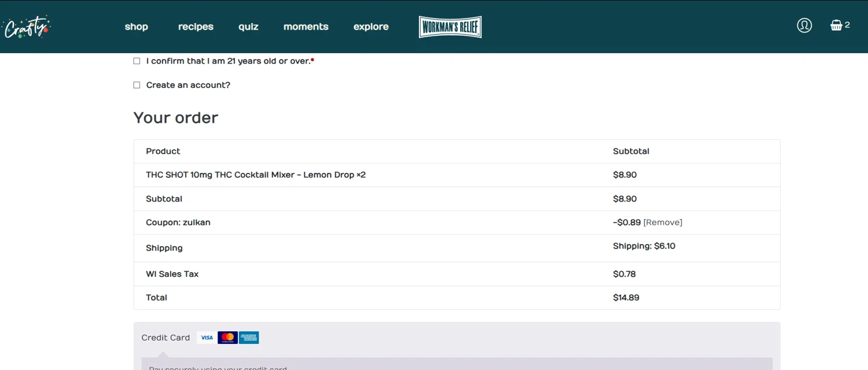Select the Credit Card payment label
Screen dimensions: 868x370
[x=165, y=338]
